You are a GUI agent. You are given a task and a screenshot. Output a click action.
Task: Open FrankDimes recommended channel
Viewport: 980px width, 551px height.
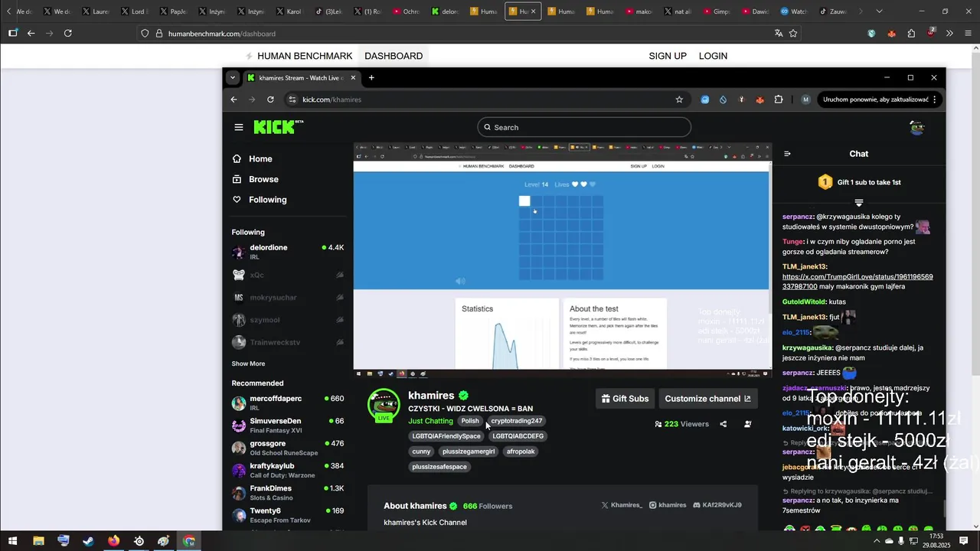[288, 492]
